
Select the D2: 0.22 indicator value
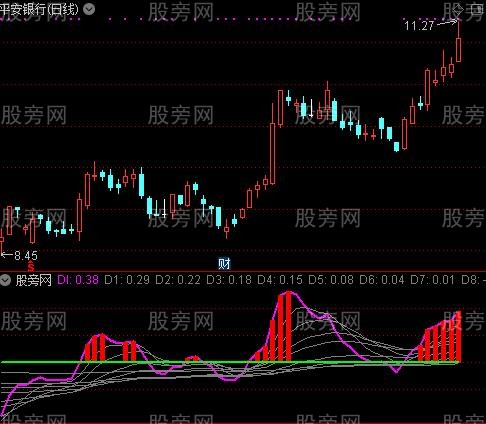[178, 280]
